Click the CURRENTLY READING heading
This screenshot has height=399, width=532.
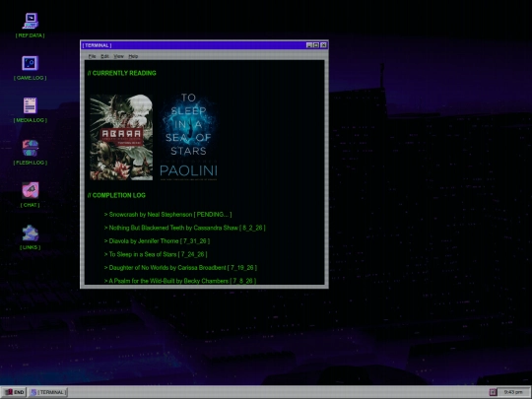122,73
